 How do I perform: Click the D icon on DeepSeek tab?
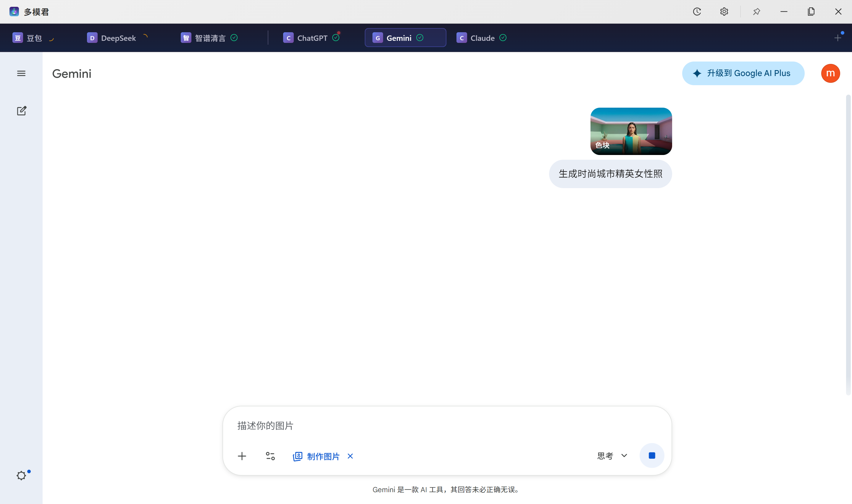click(x=92, y=38)
